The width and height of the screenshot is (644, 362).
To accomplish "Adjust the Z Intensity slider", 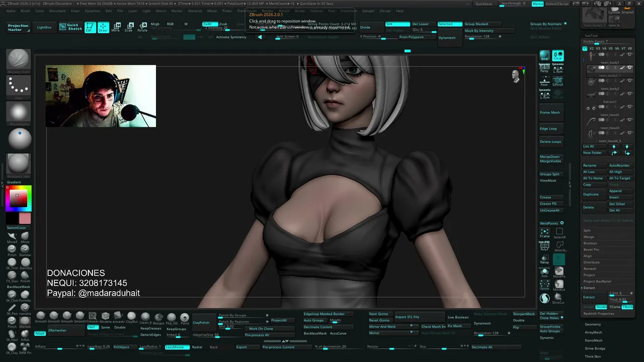I will 223,28.
